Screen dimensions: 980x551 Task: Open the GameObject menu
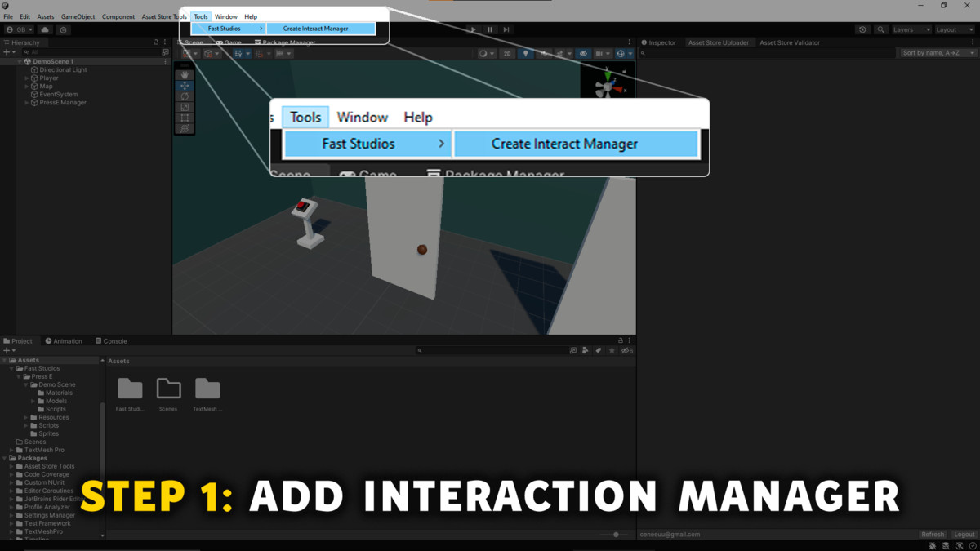pyautogui.click(x=78, y=16)
